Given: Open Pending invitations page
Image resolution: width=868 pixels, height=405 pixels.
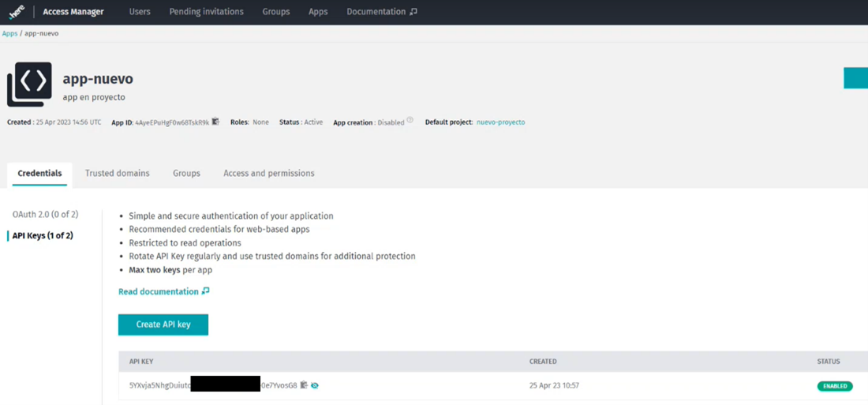Looking at the screenshot, I should [x=206, y=12].
